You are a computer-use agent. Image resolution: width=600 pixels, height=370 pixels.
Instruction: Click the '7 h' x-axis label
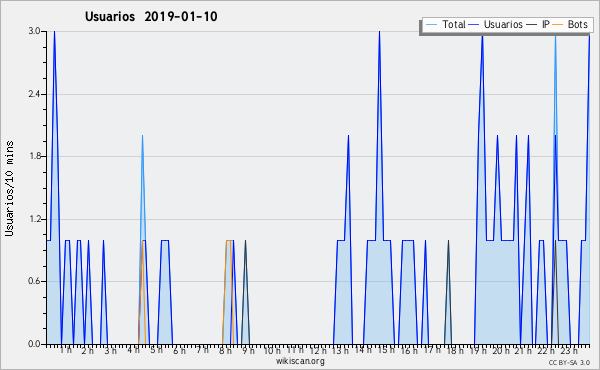pyautogui.click(x=202, y=349)
